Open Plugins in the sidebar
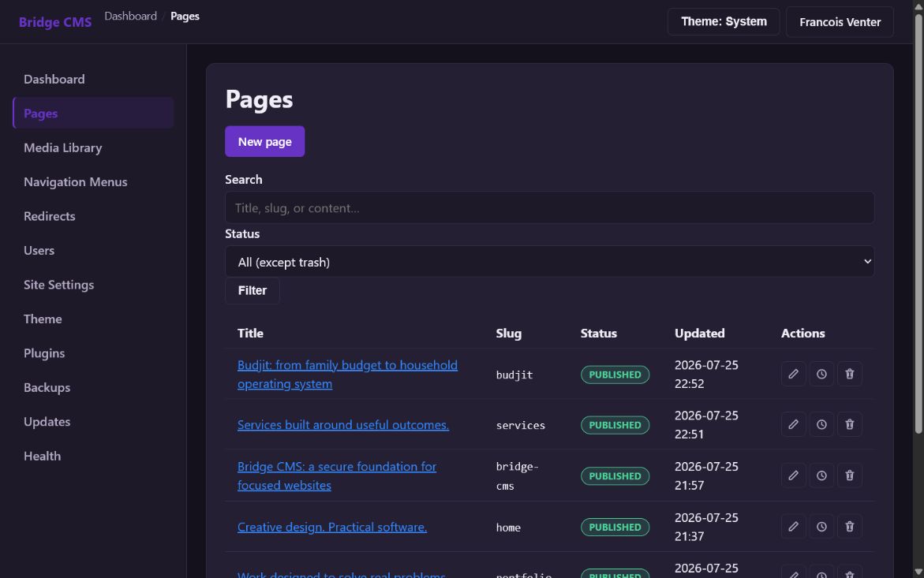924x578 pixels. pos(92,352)
